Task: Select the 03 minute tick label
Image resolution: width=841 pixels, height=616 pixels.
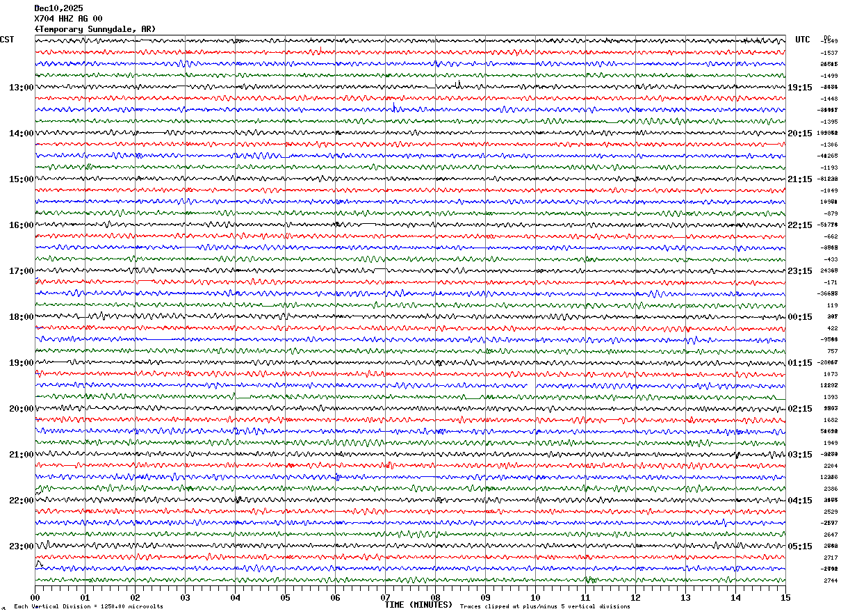Action: pyautogui.click(x=185, y=598)
